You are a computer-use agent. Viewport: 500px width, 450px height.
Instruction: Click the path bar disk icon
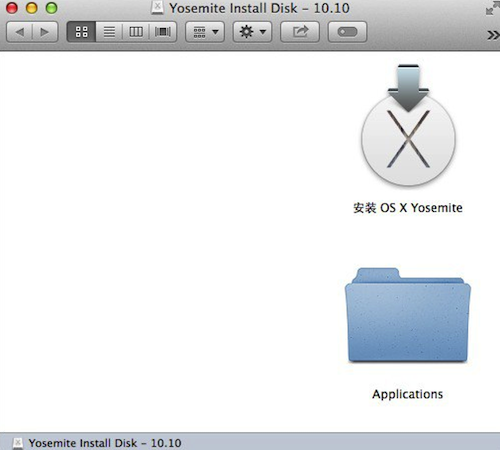18,443
